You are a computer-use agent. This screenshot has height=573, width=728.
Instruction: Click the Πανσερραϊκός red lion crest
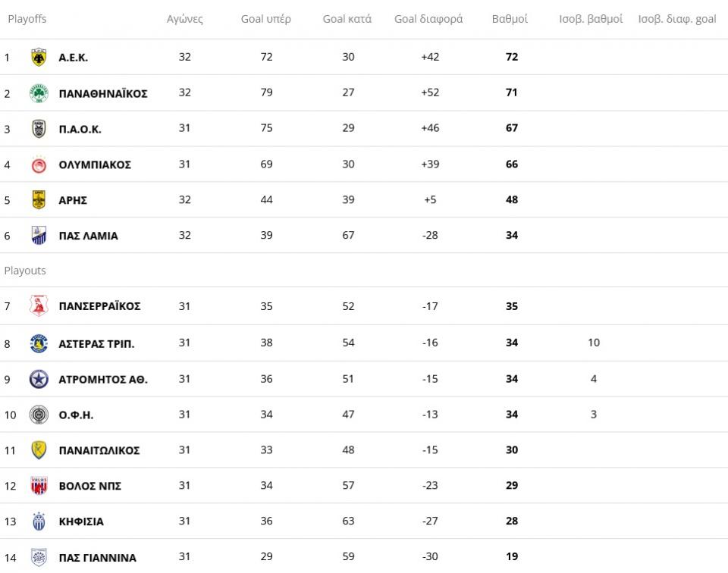[39, 306]
